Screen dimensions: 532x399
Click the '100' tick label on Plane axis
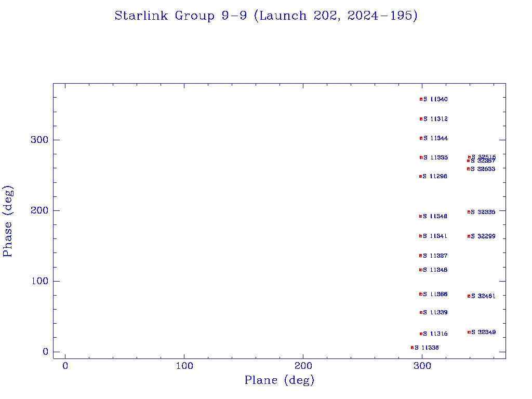coord(184,366)
